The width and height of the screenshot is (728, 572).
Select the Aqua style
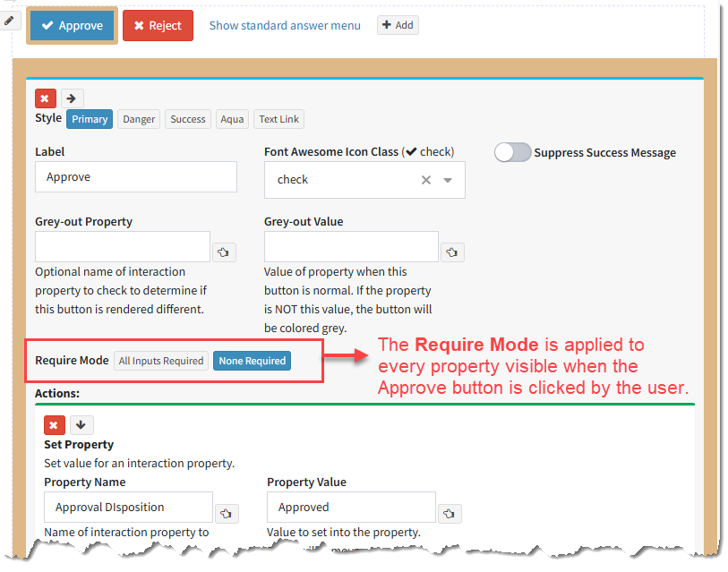232,119
